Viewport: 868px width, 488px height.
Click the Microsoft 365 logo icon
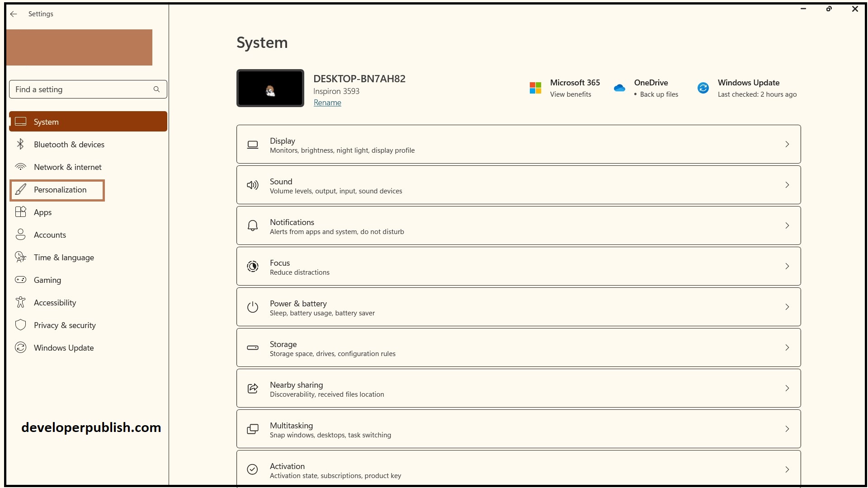click(535, 88)
